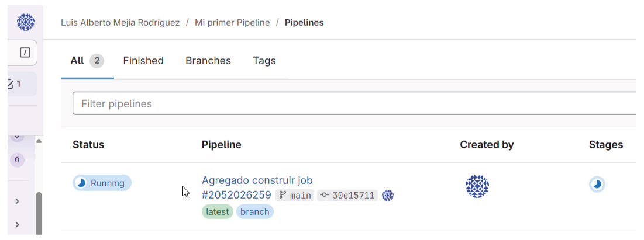Image resolution: width=644 pixels, height=240 pixels.
Task: Open the running stage icon under Stages
Action: [597, 185]
